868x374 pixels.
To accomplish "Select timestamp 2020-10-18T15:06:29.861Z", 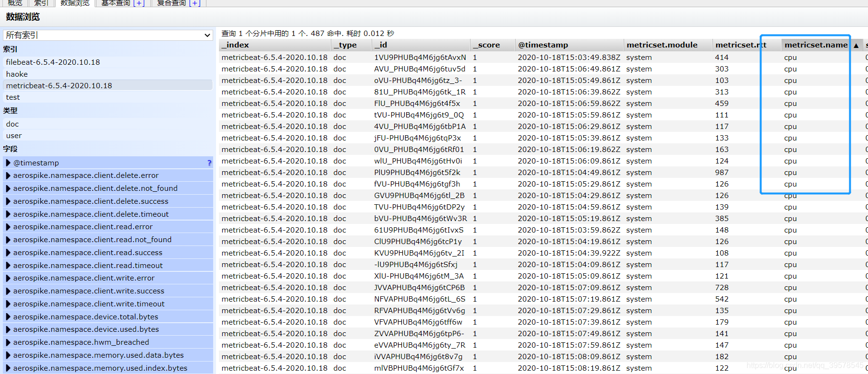I will (x=569, y=126).
